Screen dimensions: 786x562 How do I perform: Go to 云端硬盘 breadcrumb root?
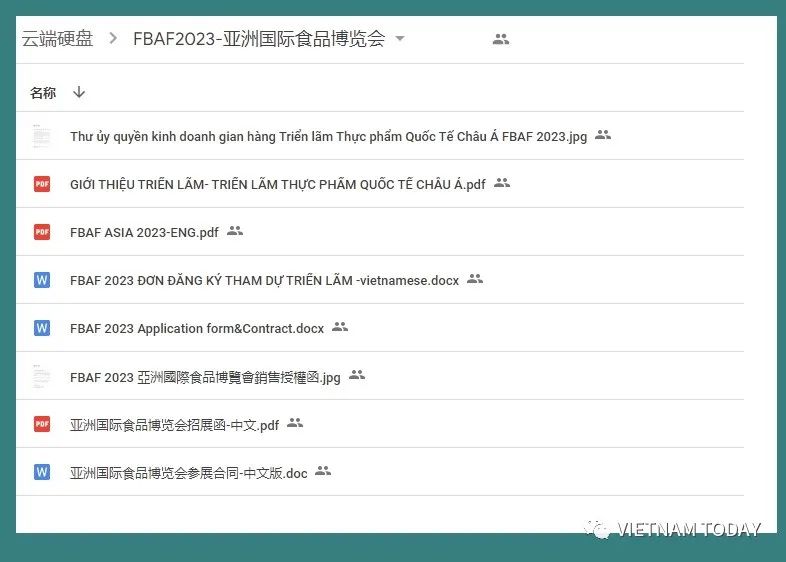point(57,39)
